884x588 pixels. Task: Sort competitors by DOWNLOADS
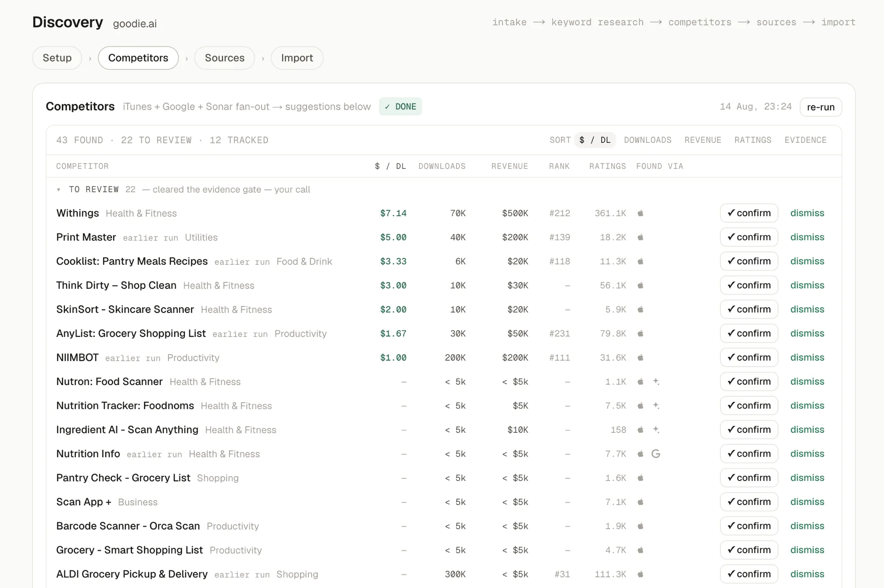pos(648,140)
